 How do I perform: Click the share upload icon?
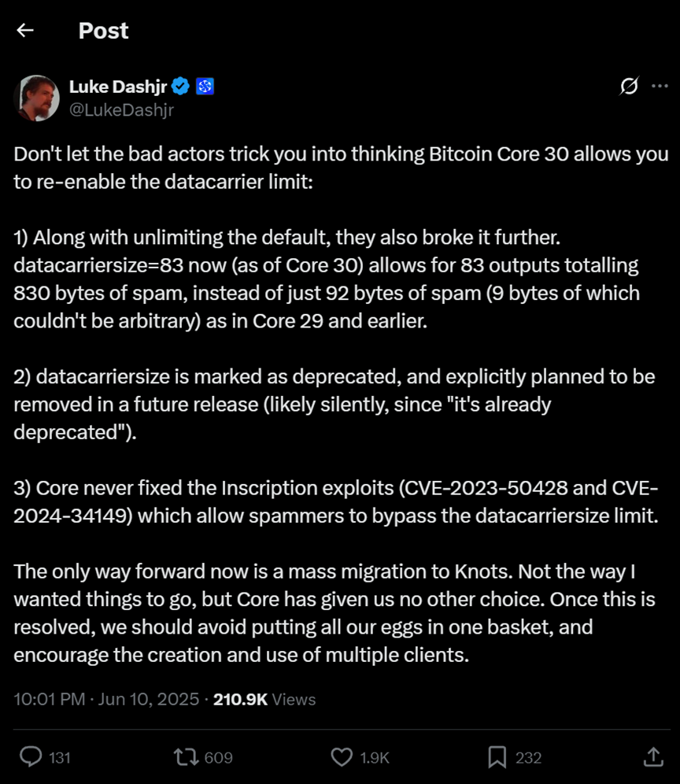click(652, 757)
